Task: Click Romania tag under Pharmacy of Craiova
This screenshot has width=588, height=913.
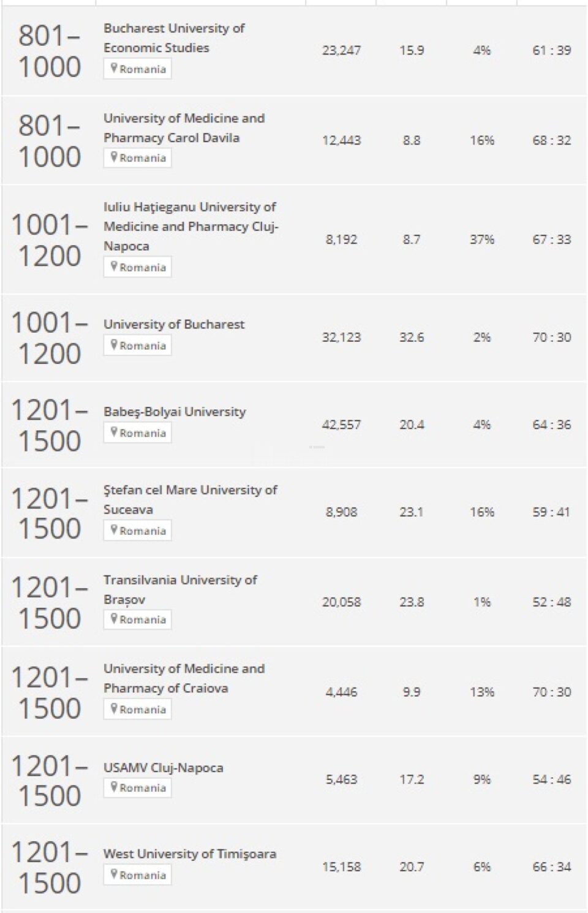Action: click(138, 709)
